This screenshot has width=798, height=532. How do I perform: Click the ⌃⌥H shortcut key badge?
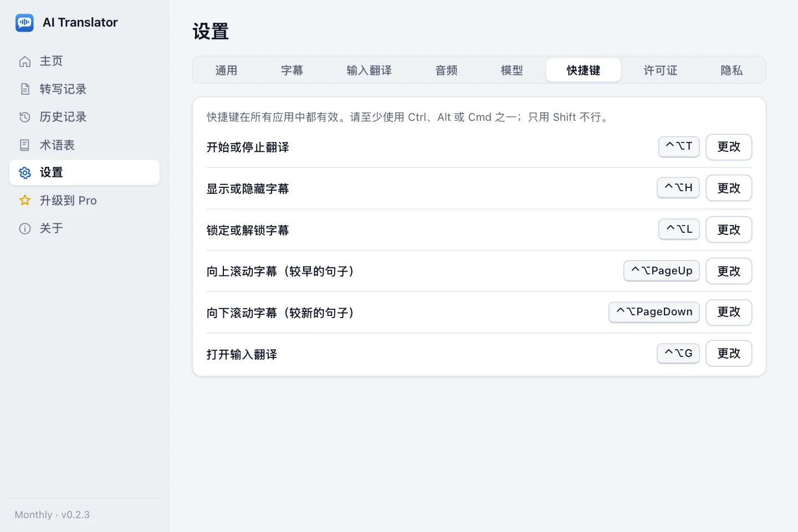click(678, 188)
